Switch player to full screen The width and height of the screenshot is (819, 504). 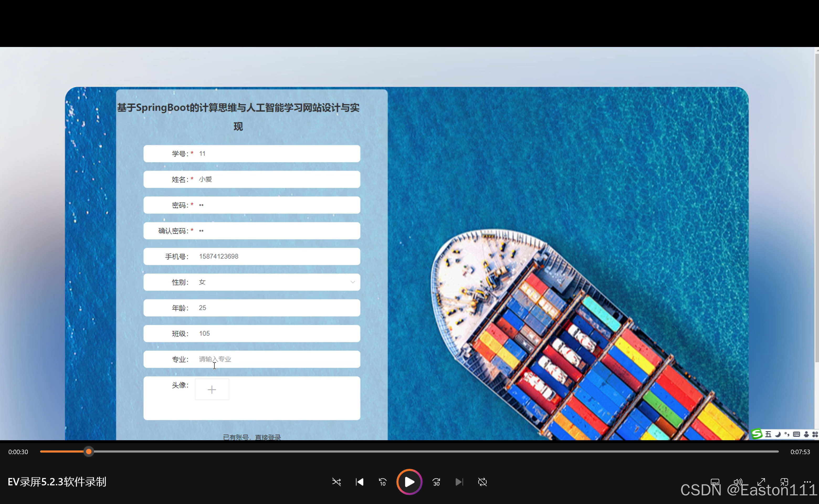pyautogui.click(x=761, y=482)
